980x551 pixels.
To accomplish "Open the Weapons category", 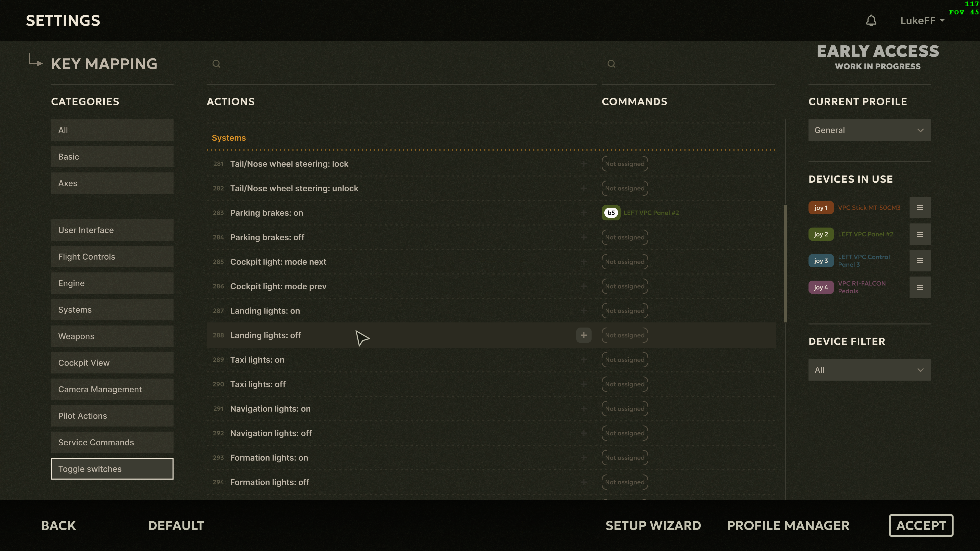I will click(112, 336).
